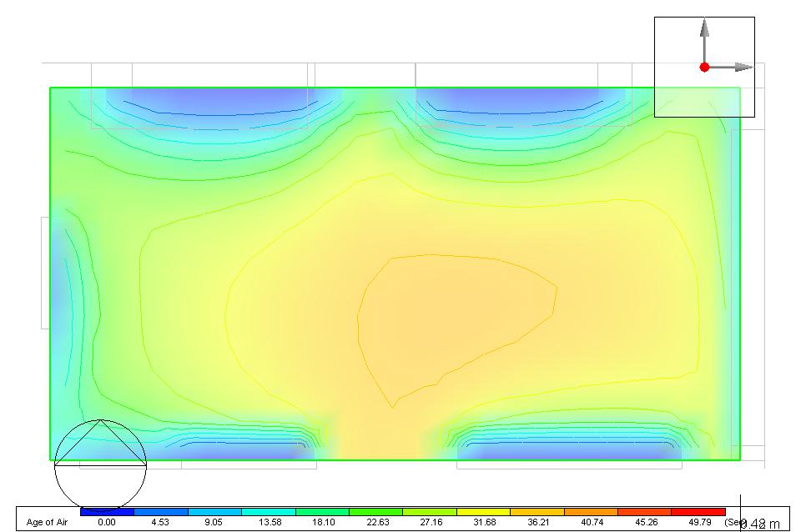Click the red origin dot of axis widget
The width and height of the screenshot is (806, 532).
pyautogui.click(x=705, y=68)
